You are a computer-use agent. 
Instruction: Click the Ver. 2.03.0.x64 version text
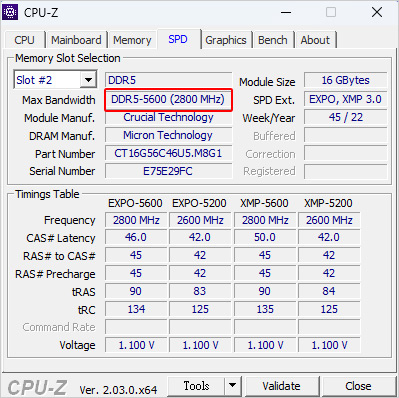[118, 390]
